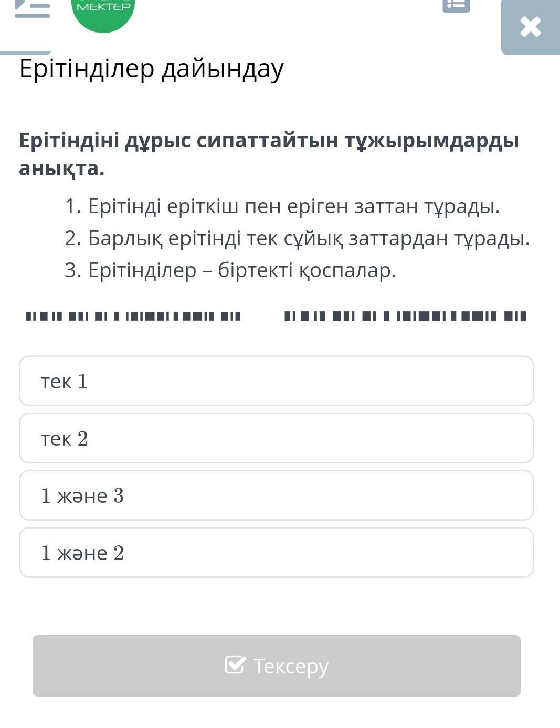This screenshot has width=560, height=728.
Task: Click the "Тексеру" label text
Action: click(x=291, y=666)
